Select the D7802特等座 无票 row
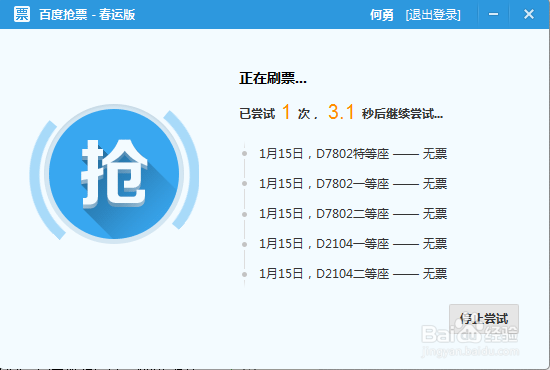 [x=353, y=154]
